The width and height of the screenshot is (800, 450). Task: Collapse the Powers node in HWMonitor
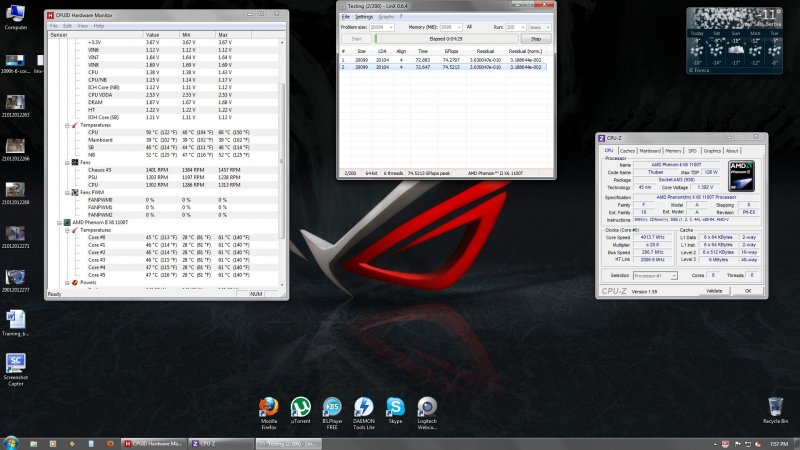tap(67, 282)
